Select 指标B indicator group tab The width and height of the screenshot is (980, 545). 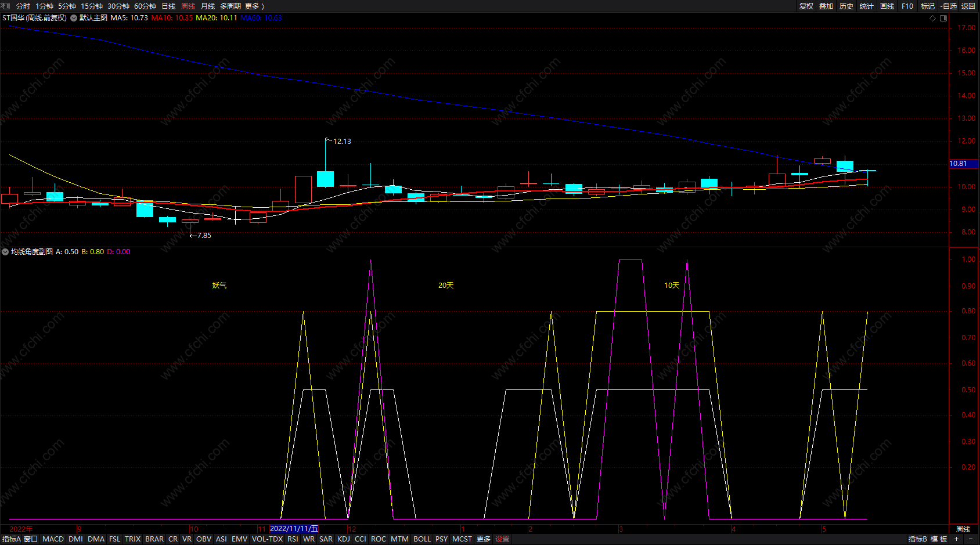[918, 539]
